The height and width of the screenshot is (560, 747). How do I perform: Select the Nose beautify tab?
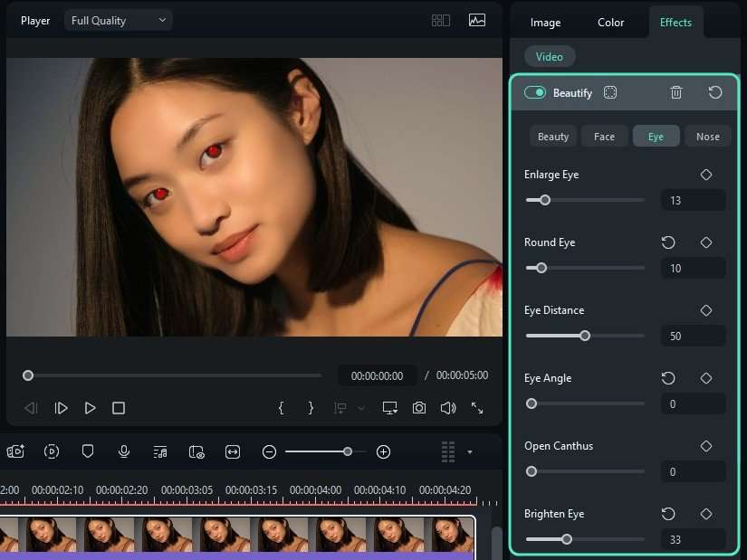point(707,137)
